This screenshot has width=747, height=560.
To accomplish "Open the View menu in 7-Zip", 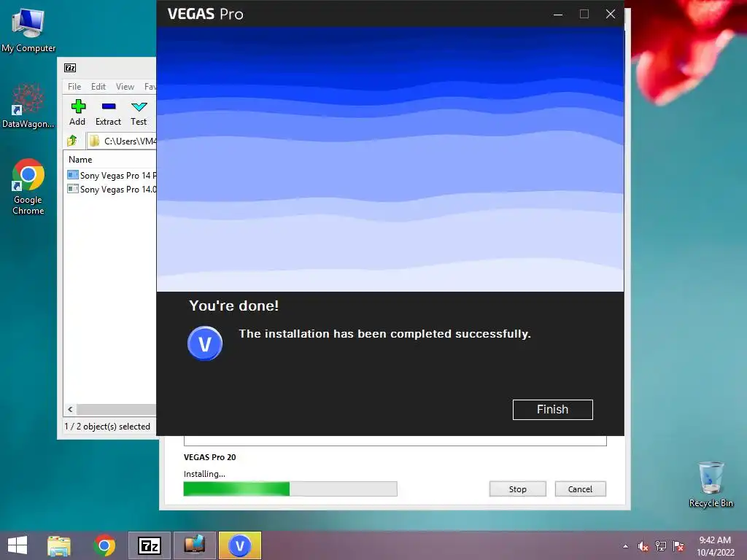I will click(x=125, y=87).
